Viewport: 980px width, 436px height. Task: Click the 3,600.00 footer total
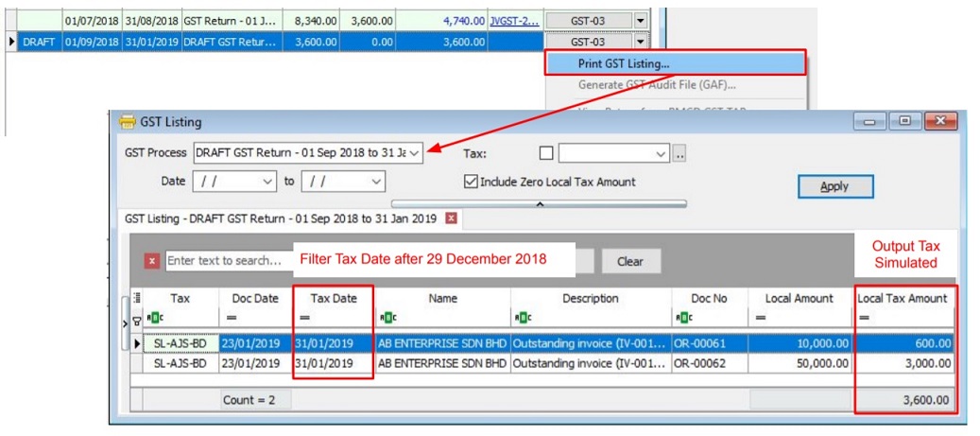pyautogui.click(x=904, y=400)
